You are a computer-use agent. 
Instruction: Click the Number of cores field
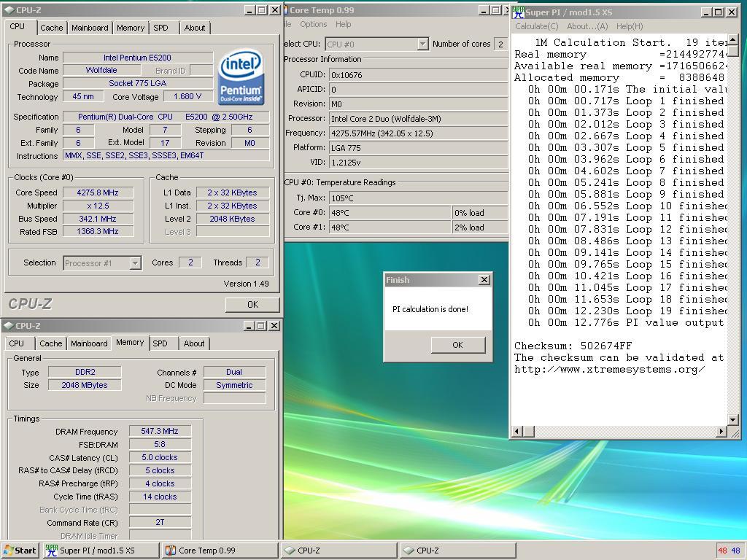tap(500, 44)
